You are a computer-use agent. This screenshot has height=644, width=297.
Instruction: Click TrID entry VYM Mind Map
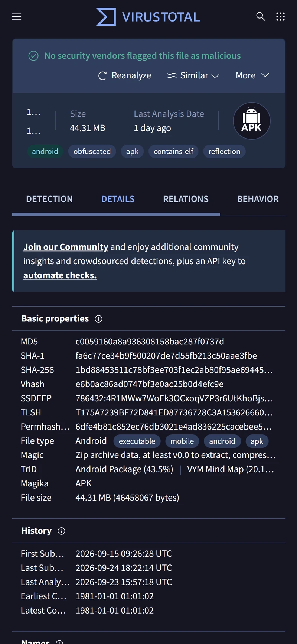click(231, 469)
